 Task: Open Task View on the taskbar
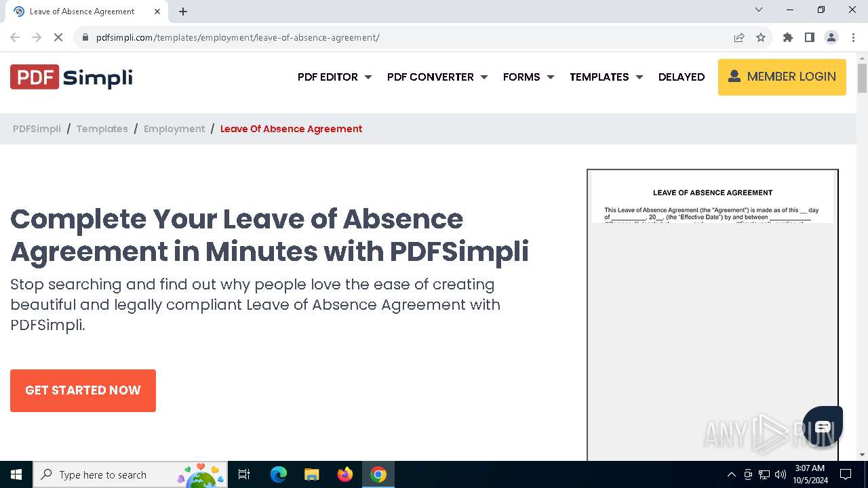click(244, 474)
